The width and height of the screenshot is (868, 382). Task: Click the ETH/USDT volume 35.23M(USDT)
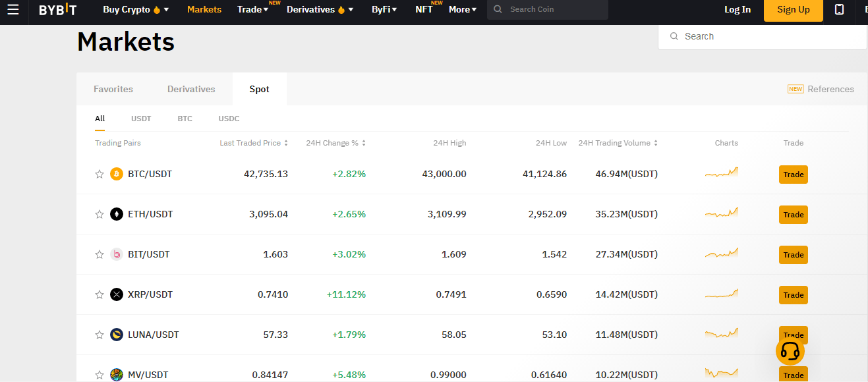coord(626,214)
